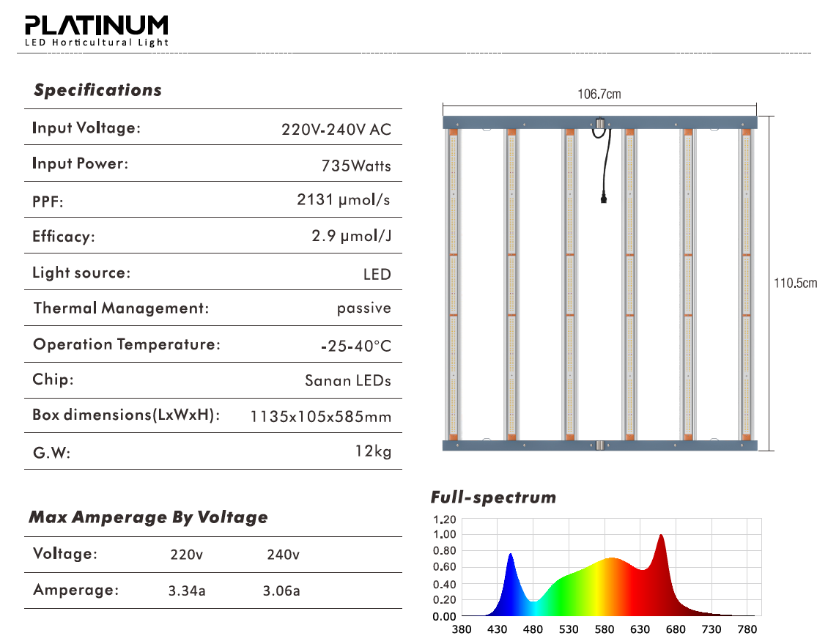Select the 735Watts input power value

click(x=356, y=166)
